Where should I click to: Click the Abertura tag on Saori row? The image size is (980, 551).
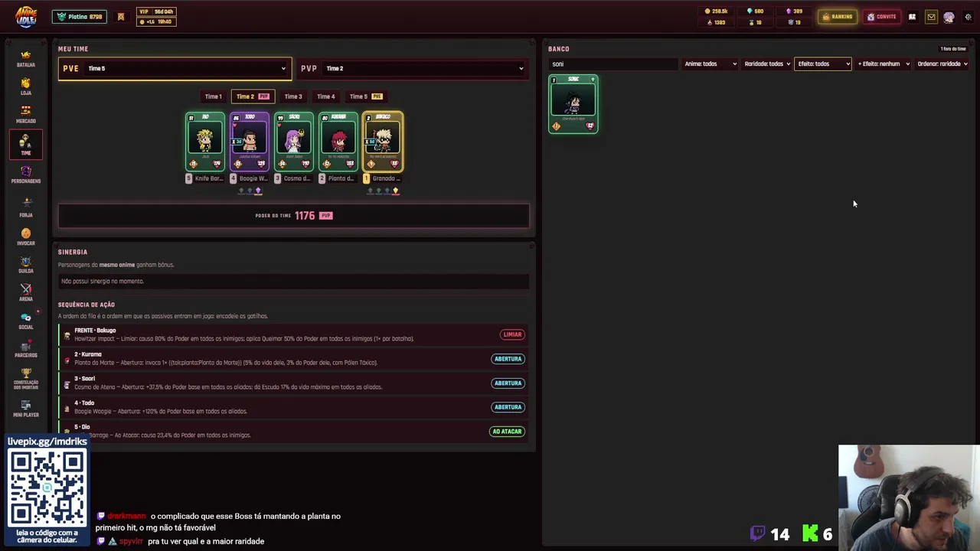coord(508,383)
